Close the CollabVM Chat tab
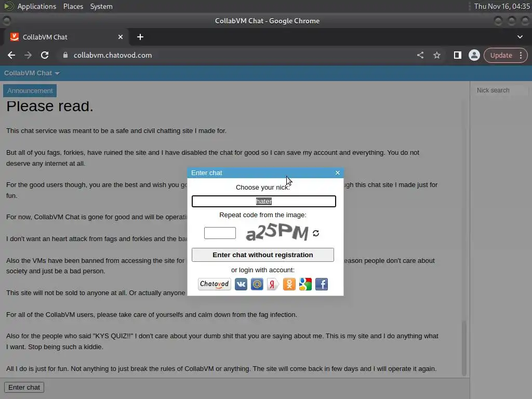532x399 pixels. pyautogui.click(x=121, y=37)
